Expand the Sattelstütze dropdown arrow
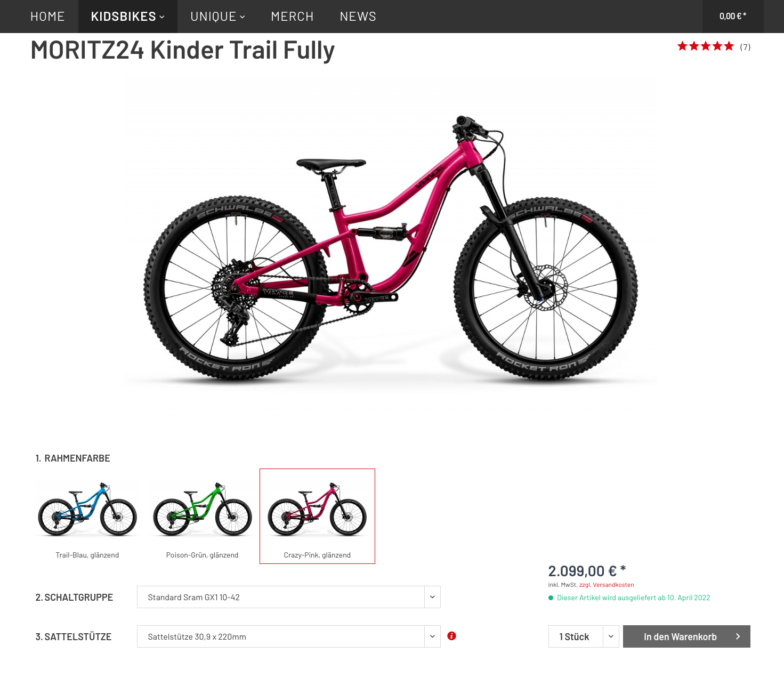784x694 pixels. (x=432, y=636)
